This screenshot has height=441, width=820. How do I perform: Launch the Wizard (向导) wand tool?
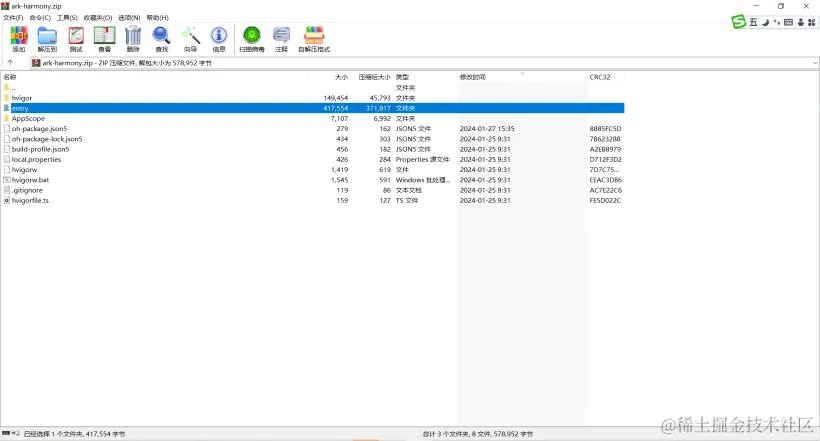coord(190,39)
